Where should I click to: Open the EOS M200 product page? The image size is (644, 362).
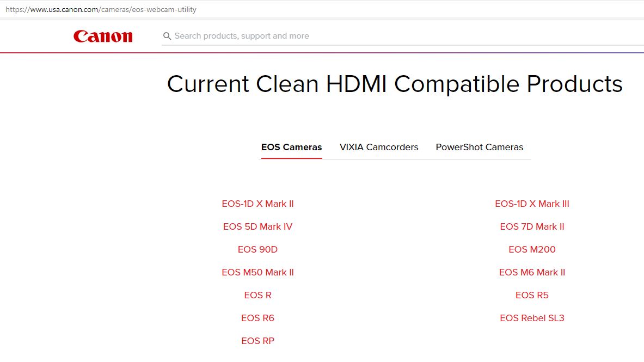point(532,249)
